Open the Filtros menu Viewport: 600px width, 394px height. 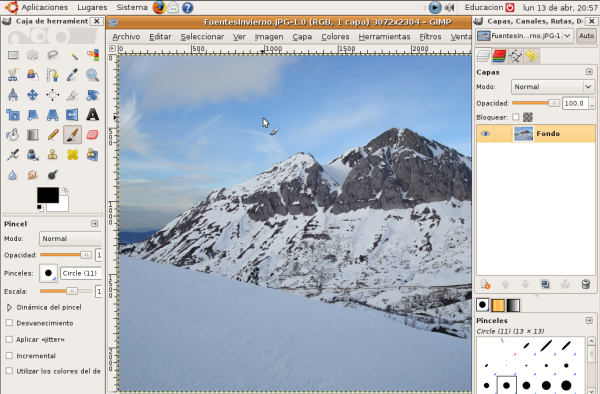[430, 37]
